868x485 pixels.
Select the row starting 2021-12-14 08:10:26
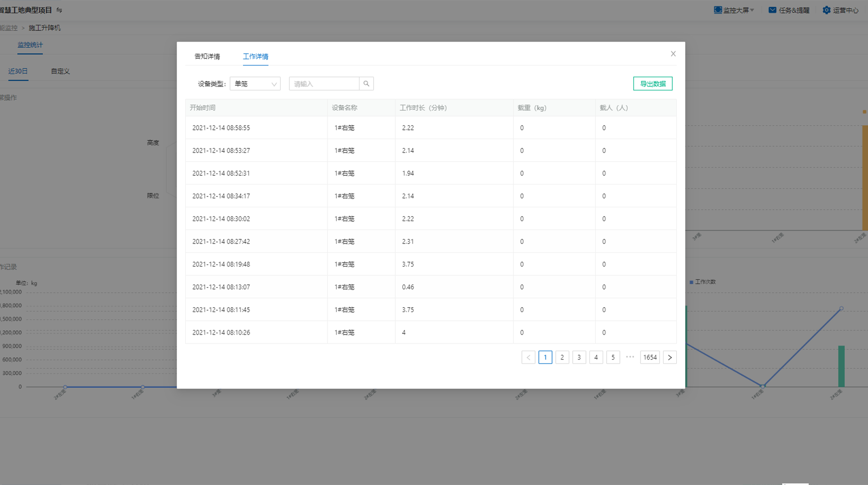point(431,333)
